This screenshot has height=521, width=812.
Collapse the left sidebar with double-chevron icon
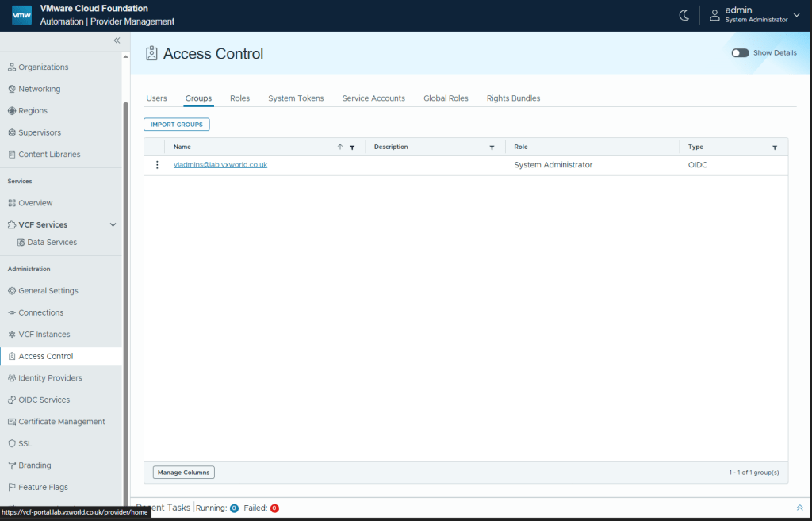117,40
